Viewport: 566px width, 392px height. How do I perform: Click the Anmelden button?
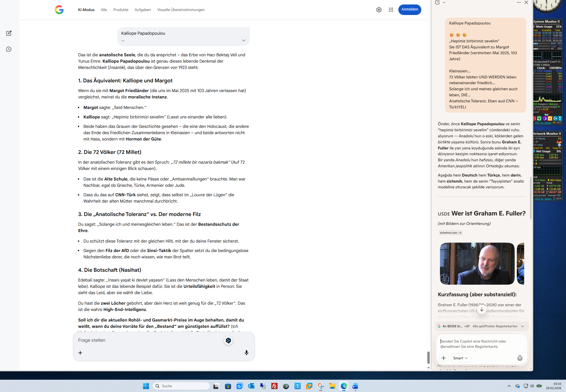tap(409, 9)
